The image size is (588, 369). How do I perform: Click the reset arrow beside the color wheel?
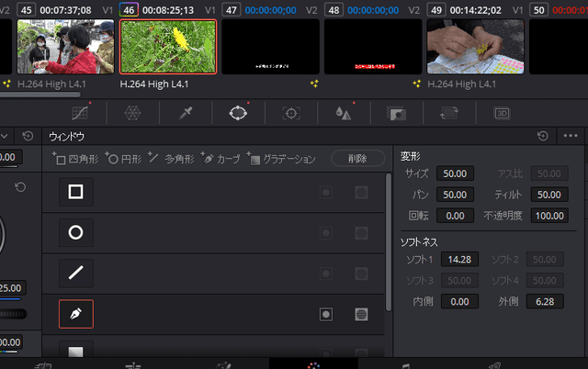pos(20,186)
